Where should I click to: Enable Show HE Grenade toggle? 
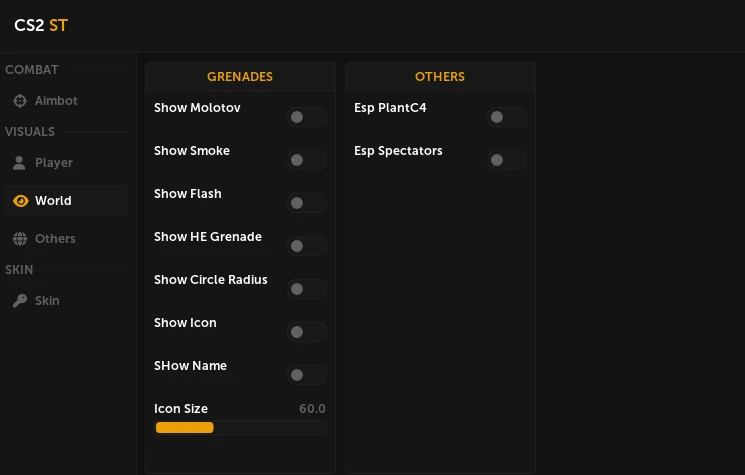[x=306, y=246]
